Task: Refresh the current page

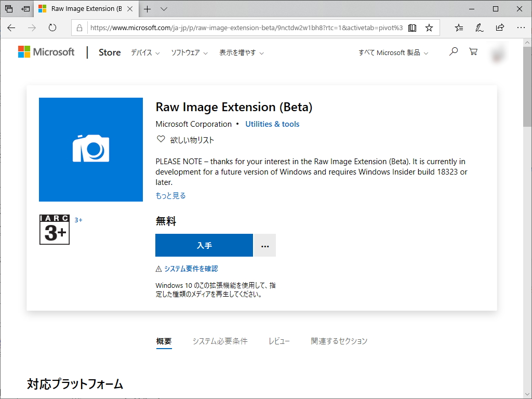Action: click(52, 28)
